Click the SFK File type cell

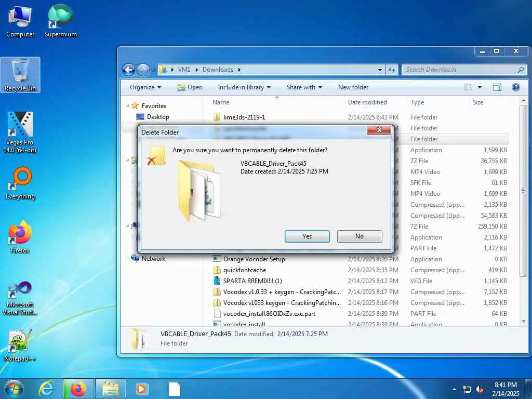pyautogui.click(x=421, y=183)
